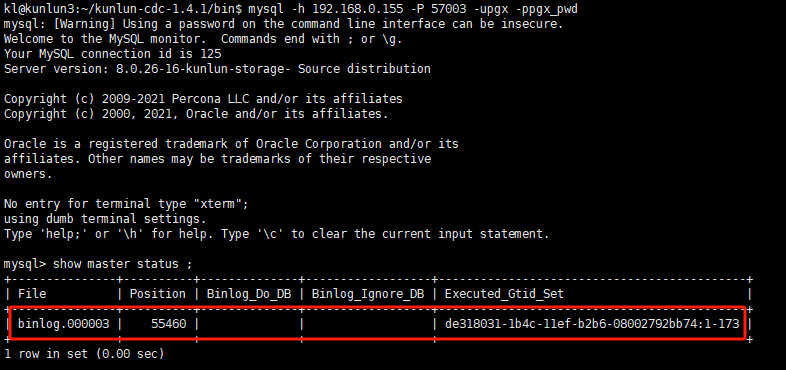Viewport: 786px width, 370px height.
Task: Click the password warning line
Action: (284, 24)
